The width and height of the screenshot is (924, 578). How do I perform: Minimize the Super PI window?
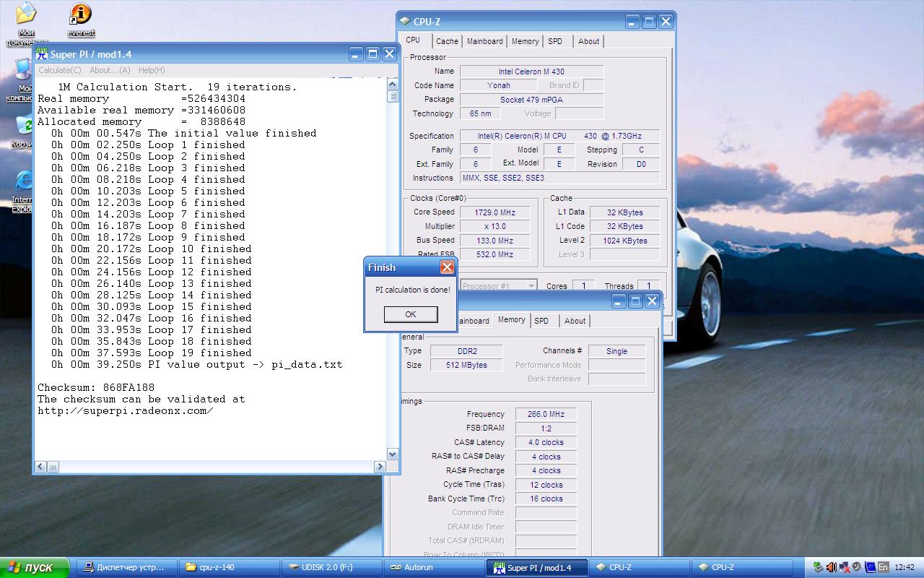[356, 53]
